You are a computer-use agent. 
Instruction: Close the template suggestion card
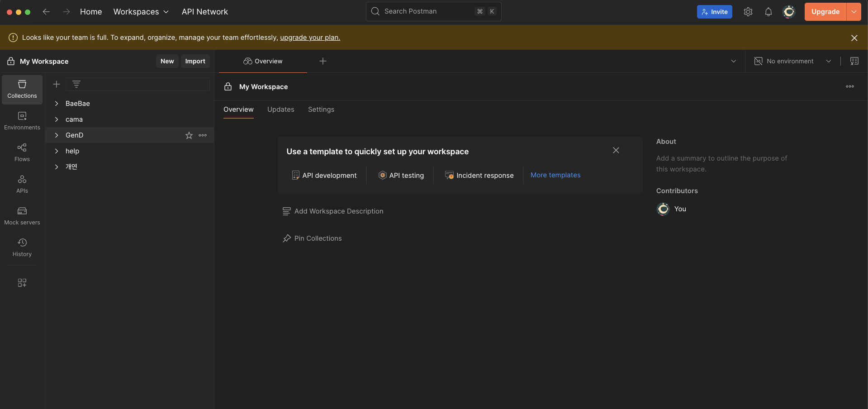tap(616, 150)
